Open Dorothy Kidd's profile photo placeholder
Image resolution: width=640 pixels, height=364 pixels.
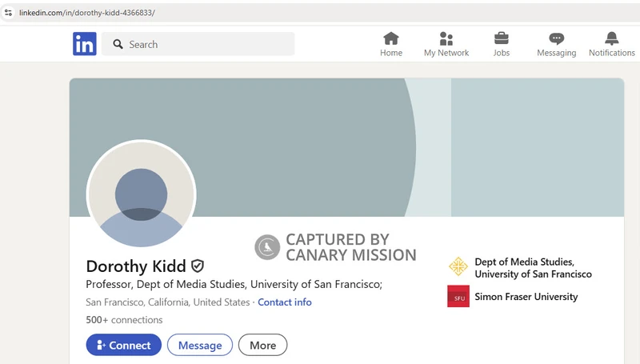click(x=142, y=194)
